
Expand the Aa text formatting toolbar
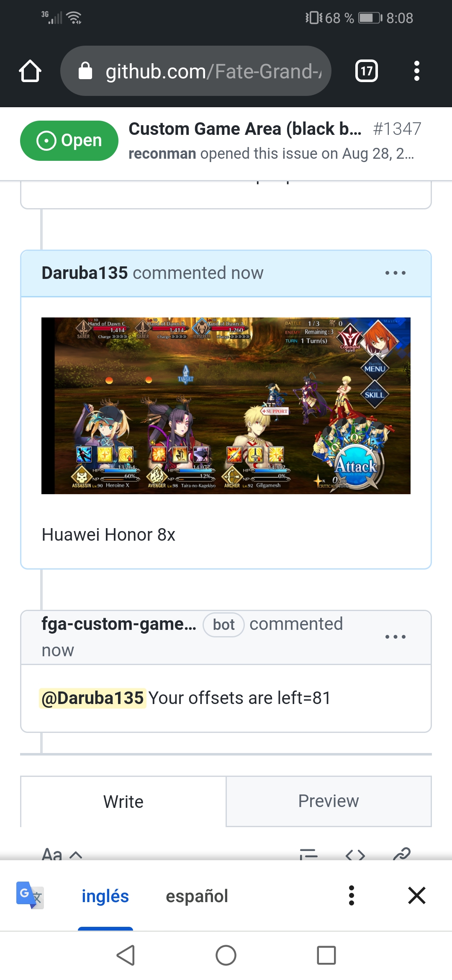coord(62,854)
